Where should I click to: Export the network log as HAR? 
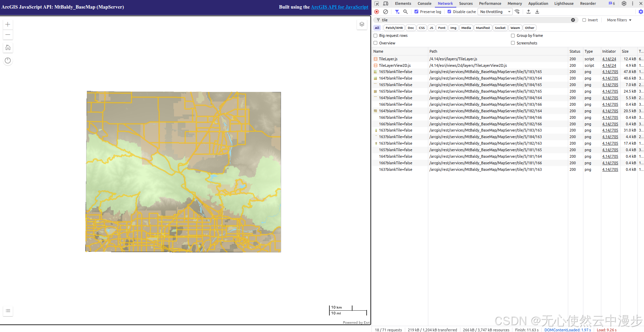coord(537,12)
